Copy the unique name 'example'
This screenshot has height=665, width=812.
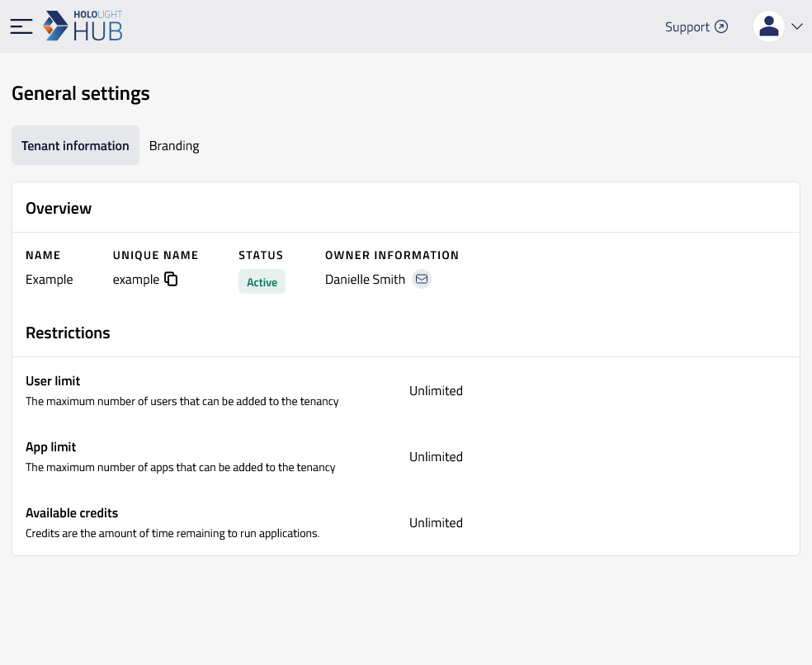pos(171,279)
